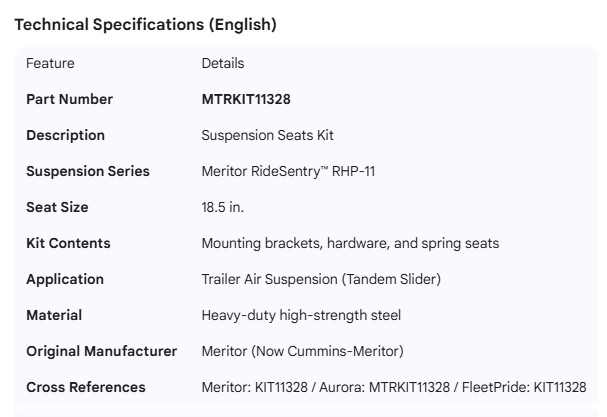Click the Technical Specifications (English) heading
Viewport: 607px width, 417px height.
[x=145, y=25]
